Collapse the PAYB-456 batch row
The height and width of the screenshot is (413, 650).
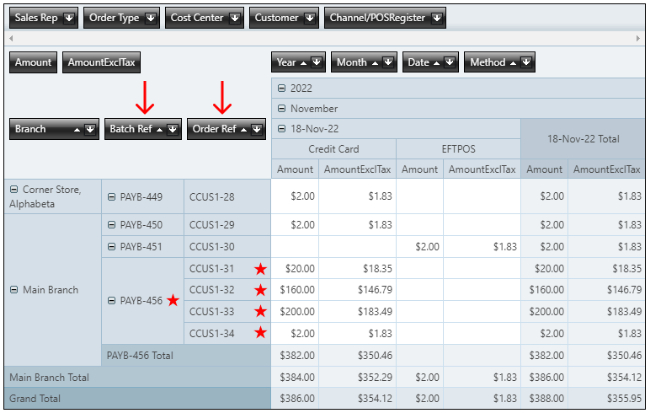click(111, 300)
